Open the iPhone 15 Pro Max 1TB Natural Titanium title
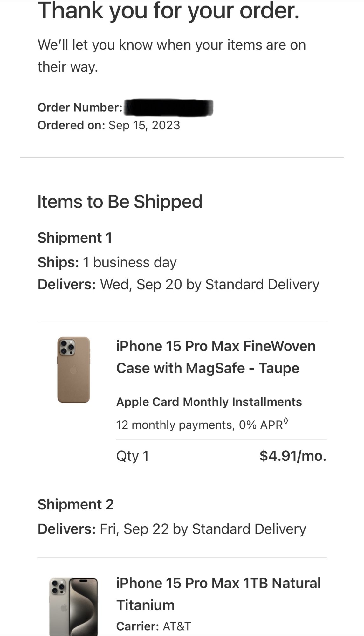364x636 pixels. point(218,594)
